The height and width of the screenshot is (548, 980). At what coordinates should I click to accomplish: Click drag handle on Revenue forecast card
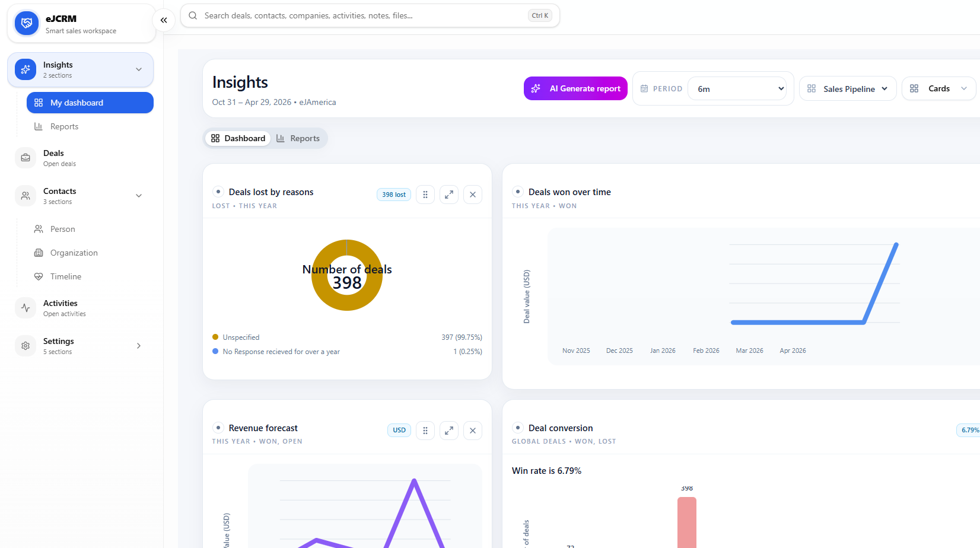pyautogui.click(x=425, y=431)
